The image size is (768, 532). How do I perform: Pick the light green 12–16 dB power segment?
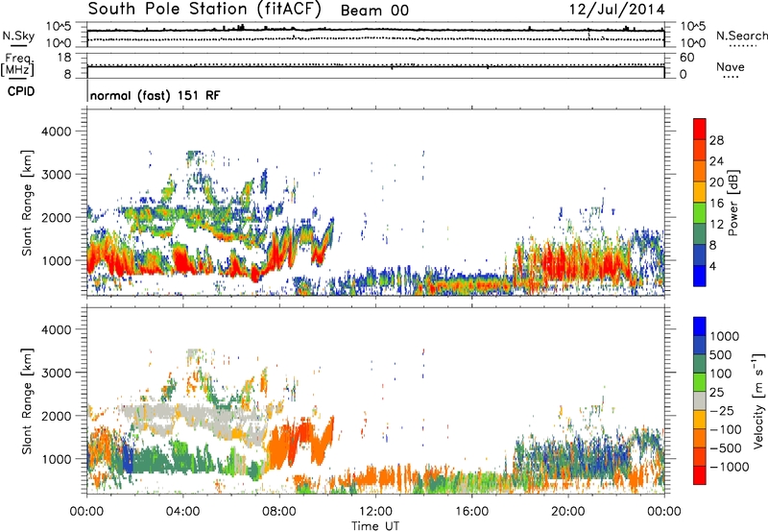[700, 213]
